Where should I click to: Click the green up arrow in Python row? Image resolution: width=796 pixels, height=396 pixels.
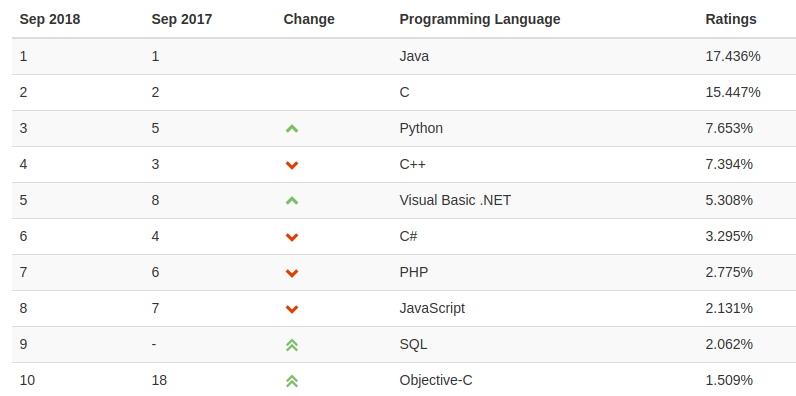(x=292, y=129)
